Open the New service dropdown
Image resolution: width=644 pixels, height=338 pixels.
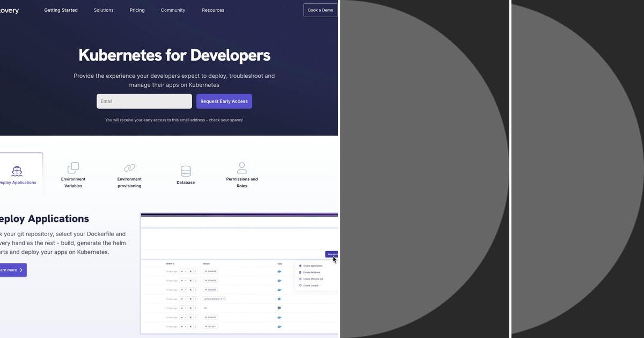point(333,254)
